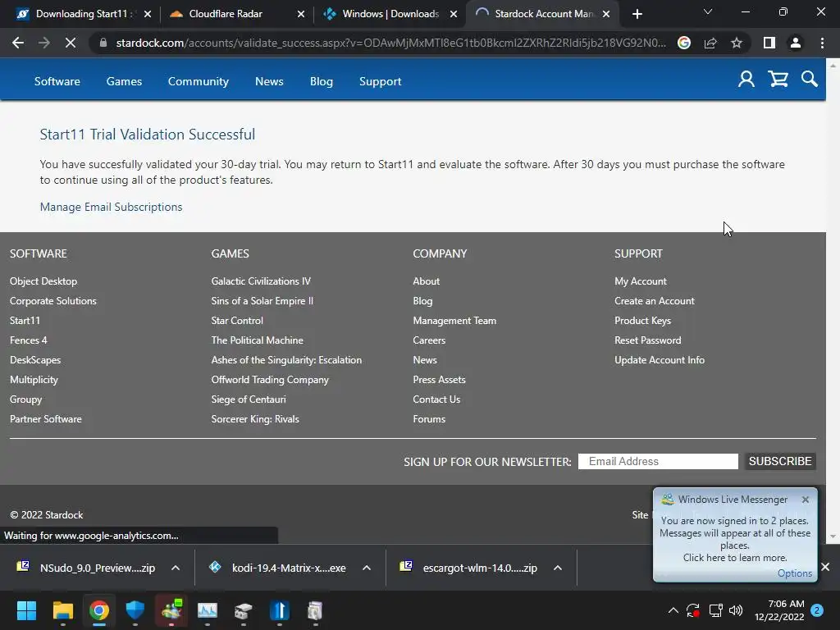Focus the newsletter Email Address field
840x630 pixels.
(x=658, y=461)
